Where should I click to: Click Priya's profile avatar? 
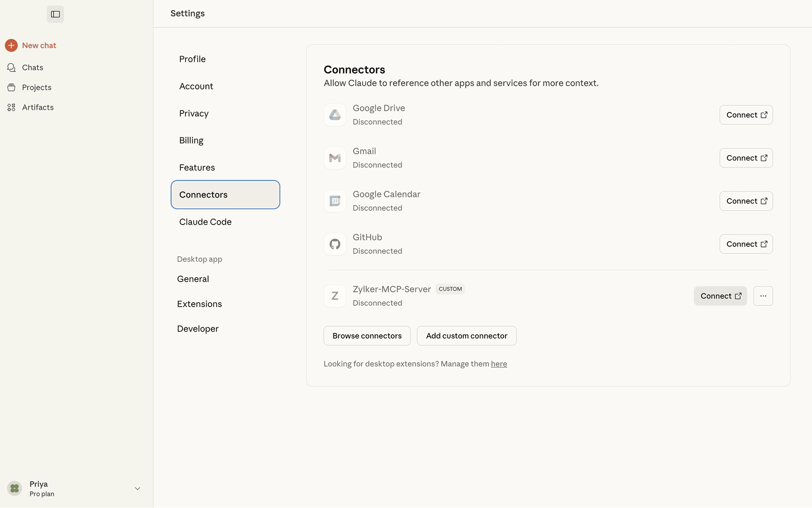point(14,488)
